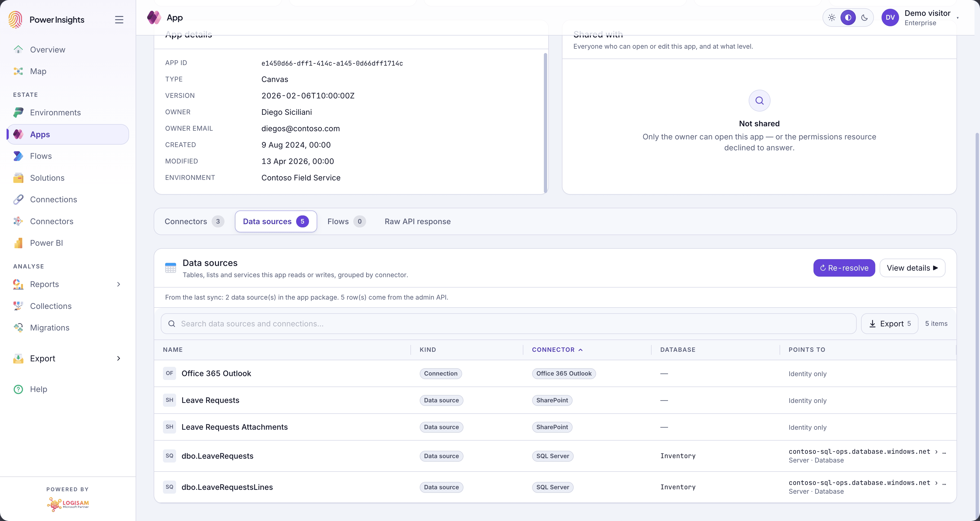Viewport: 980px width, 521px height.
Task: Click the app details panel scrollbar
Action: point(545,122)
